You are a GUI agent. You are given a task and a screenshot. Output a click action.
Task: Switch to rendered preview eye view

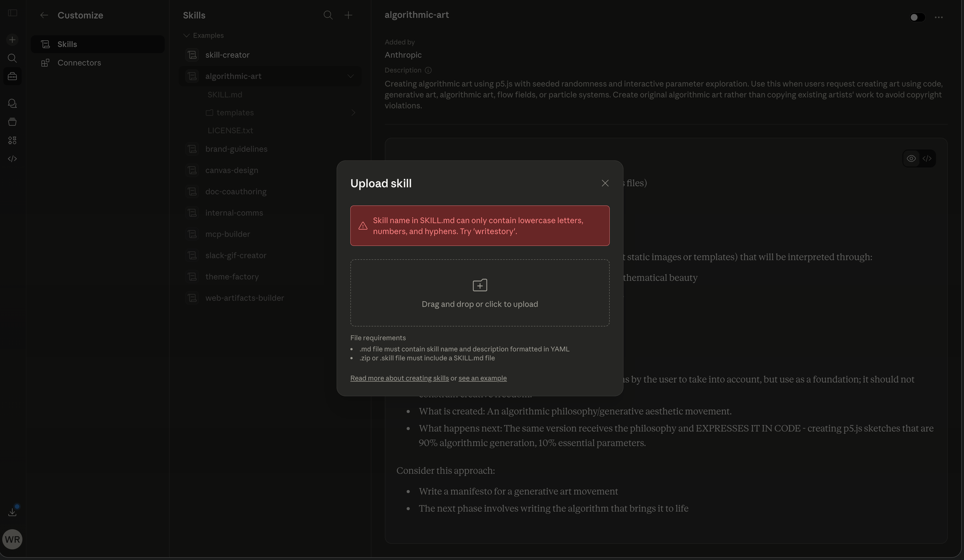[911, 159]
